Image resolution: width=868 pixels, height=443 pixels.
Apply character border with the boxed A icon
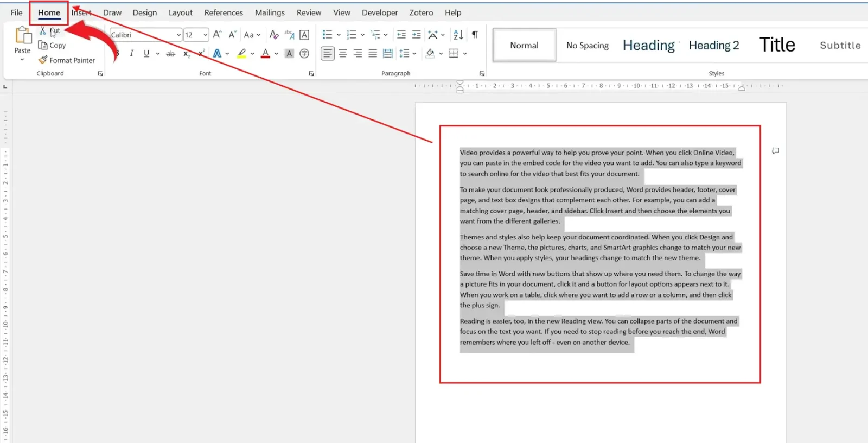point(304,35)
